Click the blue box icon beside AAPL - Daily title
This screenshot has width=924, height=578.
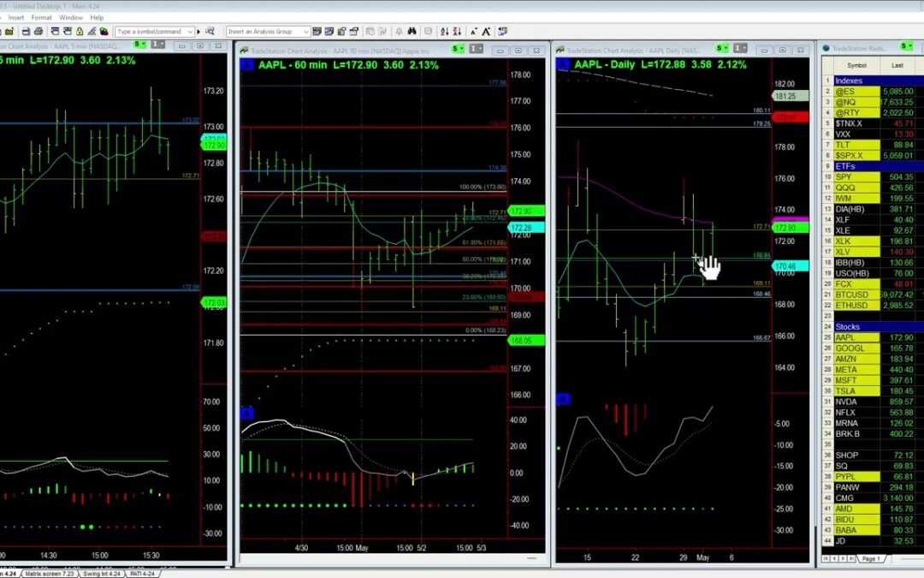[x=563, y=64]
